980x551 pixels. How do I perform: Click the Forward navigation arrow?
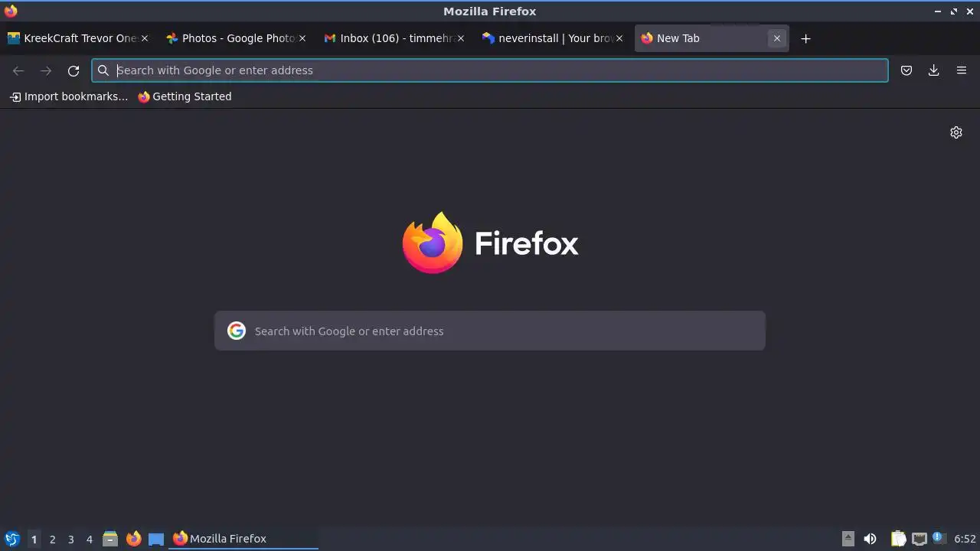[x=46, y=70]
